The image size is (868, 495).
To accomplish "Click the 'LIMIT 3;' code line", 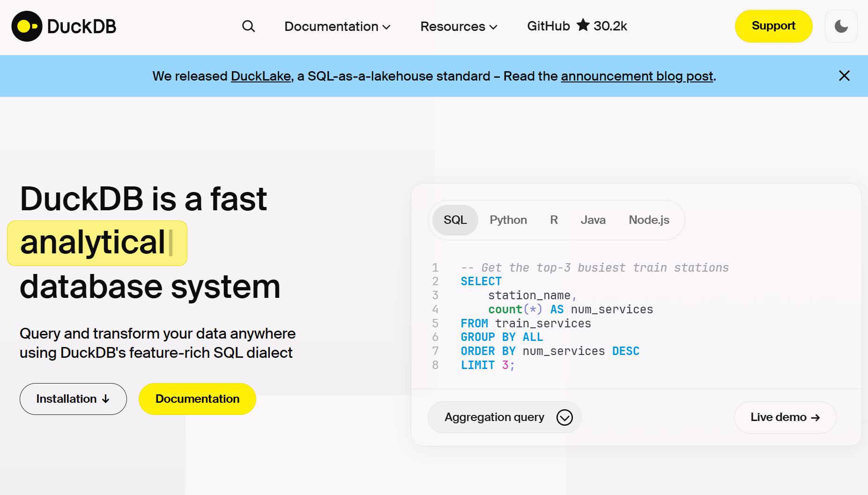I will point(488,365).
